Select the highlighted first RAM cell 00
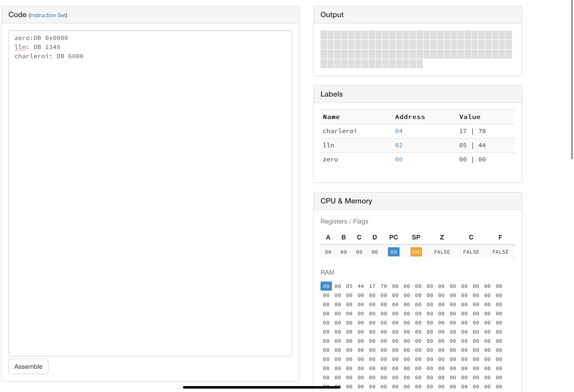Screen dimensions: 574x392 coord(326,286)
